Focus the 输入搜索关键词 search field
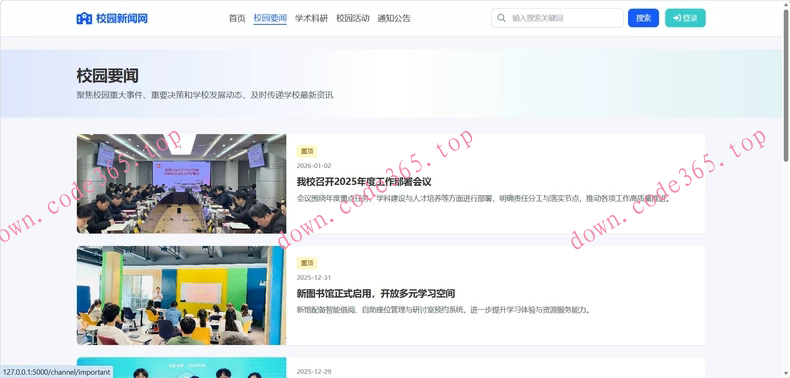This screenshot has width=790, height=378. (x=557, y=18)
